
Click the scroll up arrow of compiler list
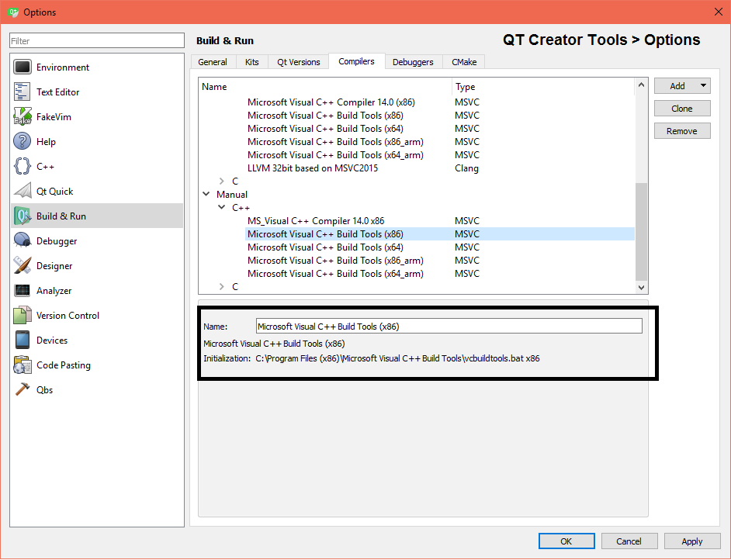pos(641,85)
